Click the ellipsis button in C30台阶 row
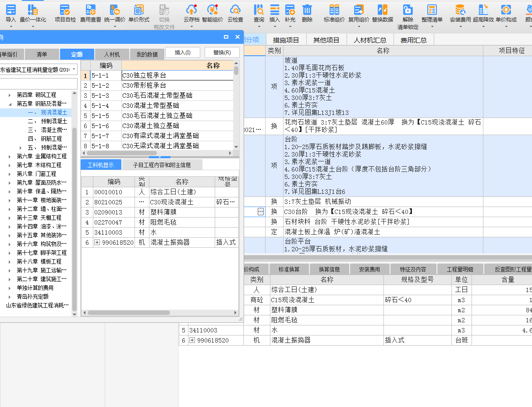532x407 pixels. (x=261, y=212)
